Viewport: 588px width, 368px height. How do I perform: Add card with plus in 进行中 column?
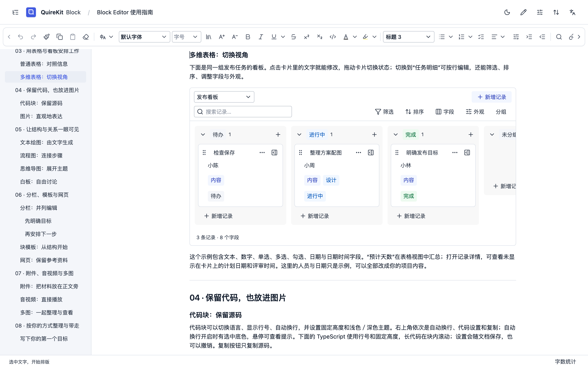(x=374, y=135)
